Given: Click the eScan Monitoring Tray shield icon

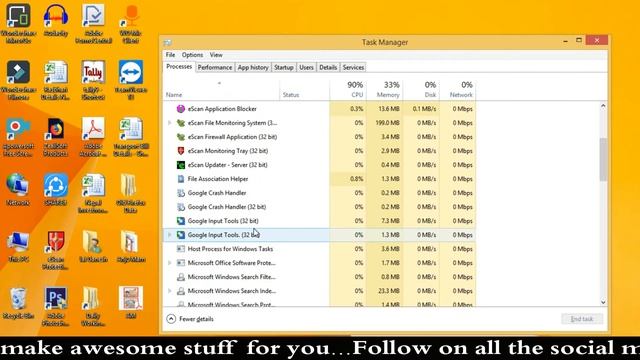Looking at the screenshot, I should coord(181,151).
